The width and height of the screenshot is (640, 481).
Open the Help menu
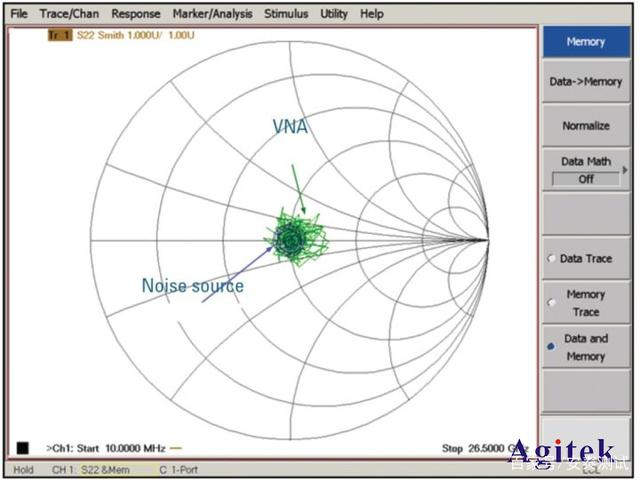pyautogui.click(x=371, y=14)
